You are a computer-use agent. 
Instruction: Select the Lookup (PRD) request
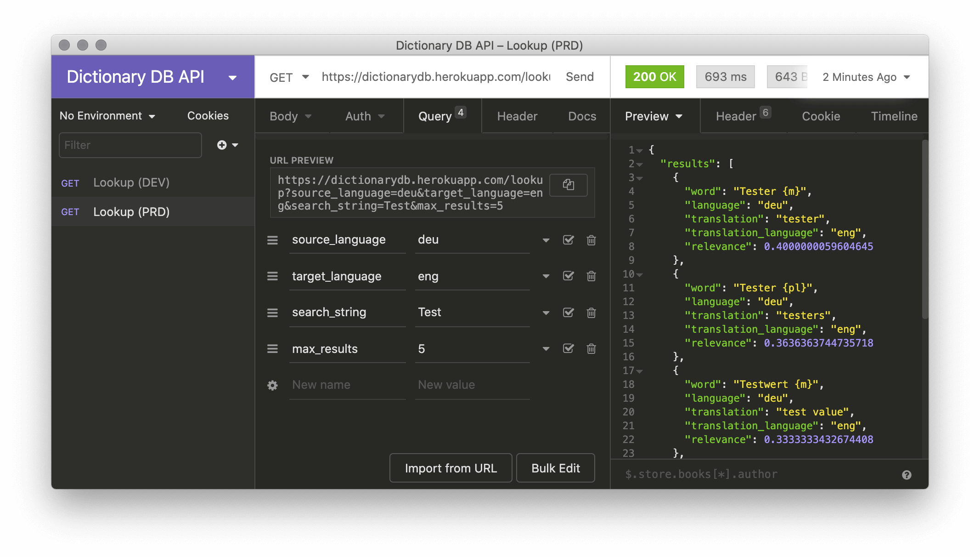153,211
